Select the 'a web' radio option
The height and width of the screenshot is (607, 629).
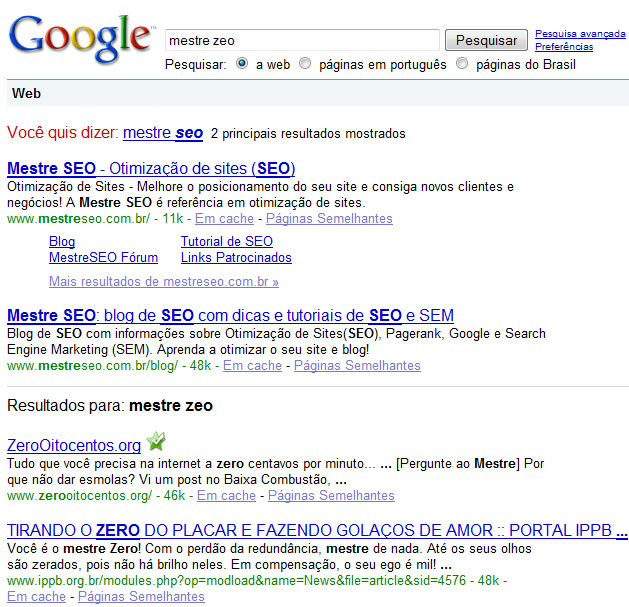pos(242,64)
